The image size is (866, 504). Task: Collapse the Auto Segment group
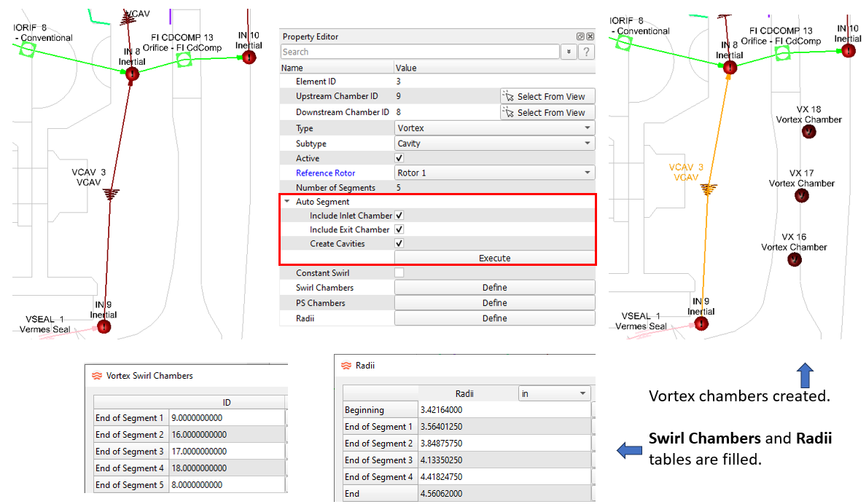coord(288,202)
